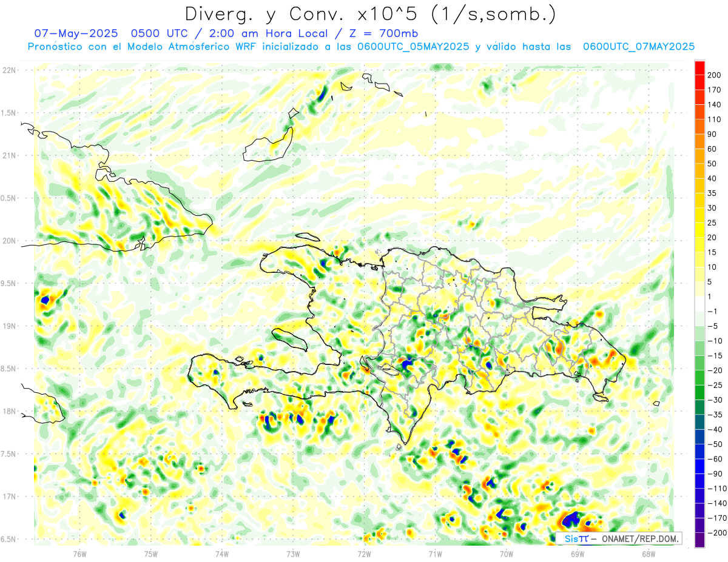Click the '22N' latitude axis label
This screenshot has height=562, width=728.
point(9,70)
